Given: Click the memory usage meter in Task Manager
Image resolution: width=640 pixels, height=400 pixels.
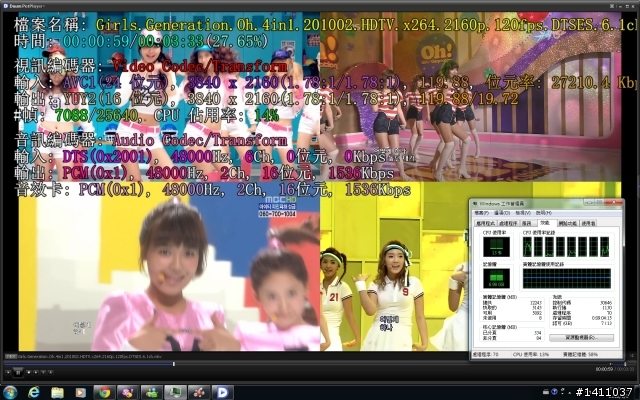Looking at the screenshot, I should point(496,278).
